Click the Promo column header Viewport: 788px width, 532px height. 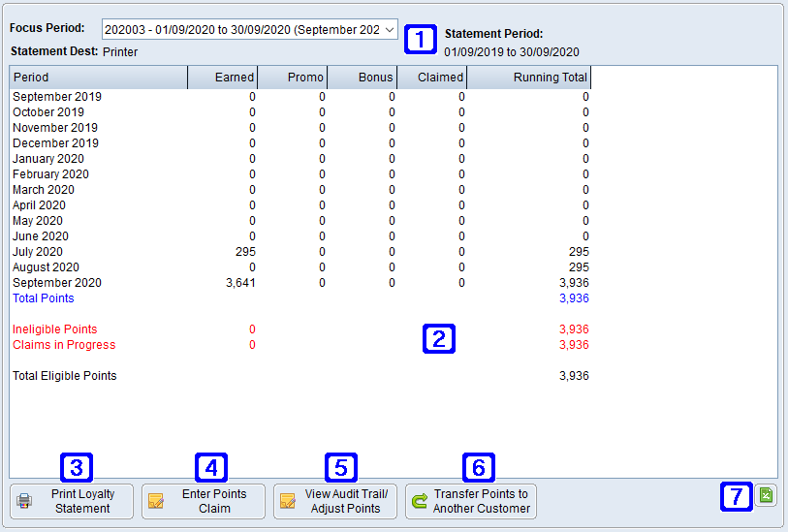293,78
